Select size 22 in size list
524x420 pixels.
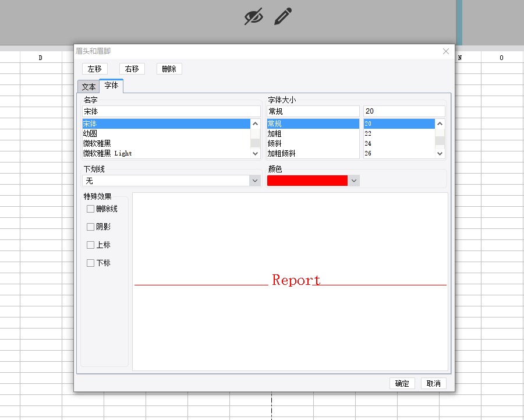coord(399,133)
